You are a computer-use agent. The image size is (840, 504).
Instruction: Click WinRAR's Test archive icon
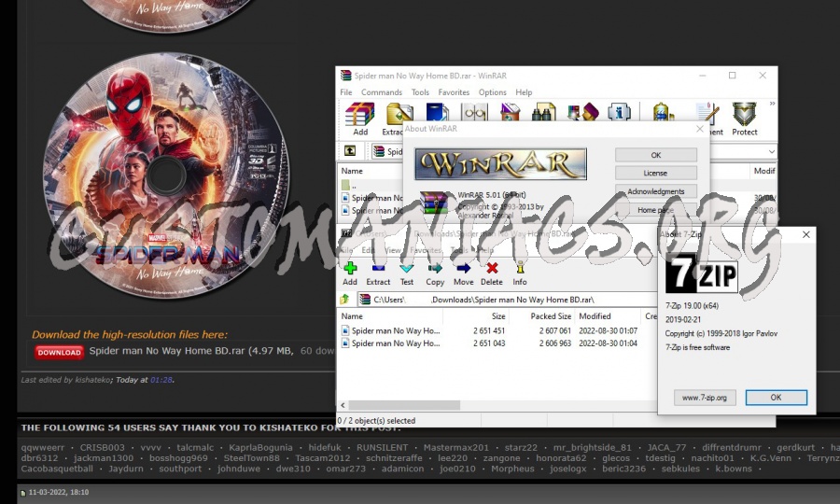437,113
